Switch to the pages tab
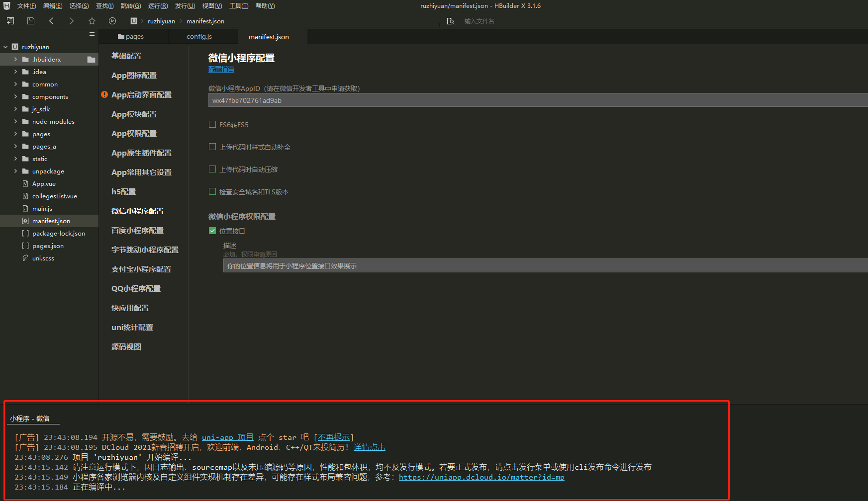 (x=131, y=36)
